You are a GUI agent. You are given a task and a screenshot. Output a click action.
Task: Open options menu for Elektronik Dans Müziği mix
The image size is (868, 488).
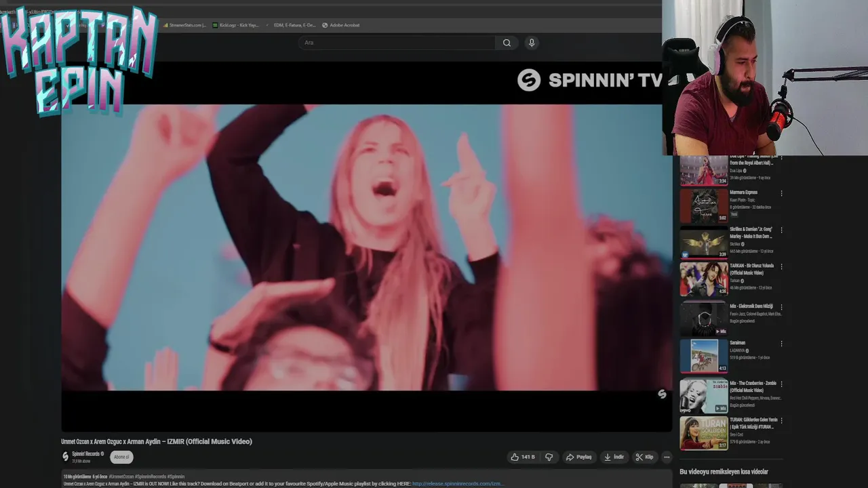coord(781,307)
